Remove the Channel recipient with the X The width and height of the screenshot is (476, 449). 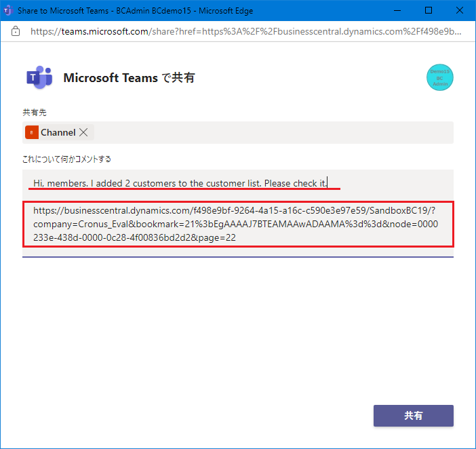83,133
